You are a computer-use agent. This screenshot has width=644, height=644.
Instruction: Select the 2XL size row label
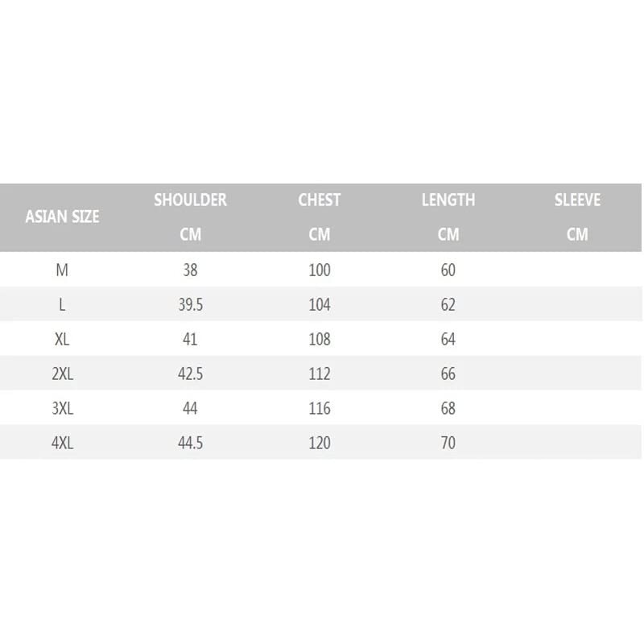pyautogui.click(x=62, y=374)
